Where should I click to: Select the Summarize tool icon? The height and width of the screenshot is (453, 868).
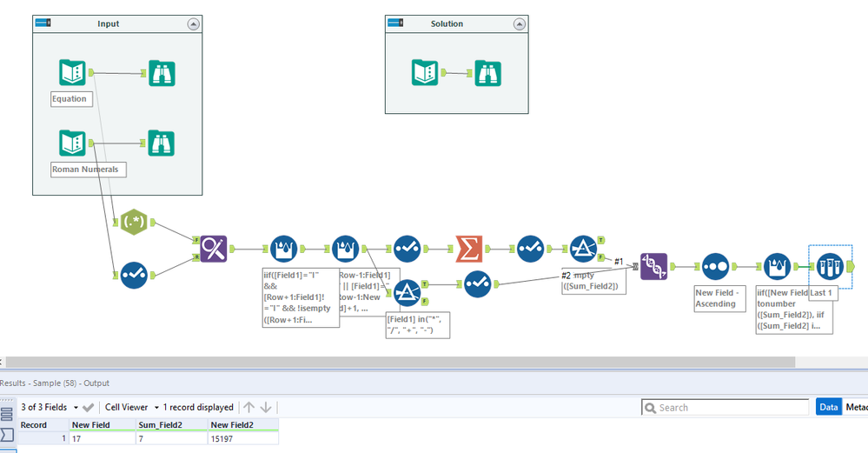(469, 250)
